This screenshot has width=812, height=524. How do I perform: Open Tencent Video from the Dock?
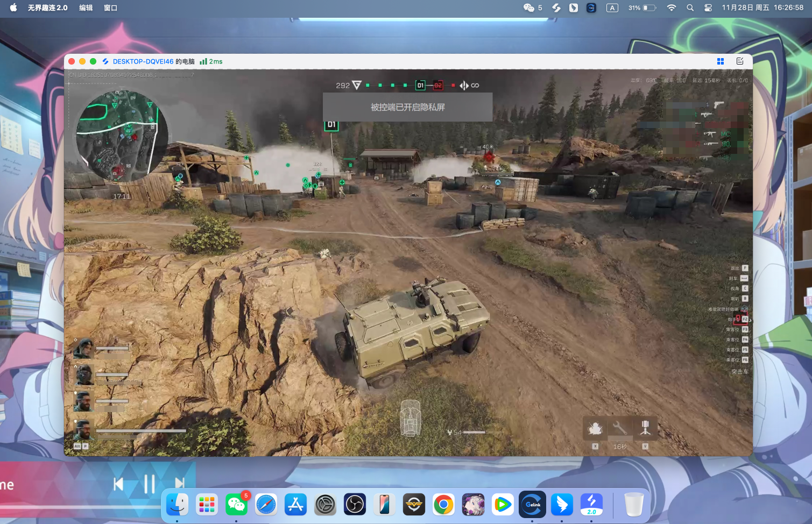(x=503, y=505)
